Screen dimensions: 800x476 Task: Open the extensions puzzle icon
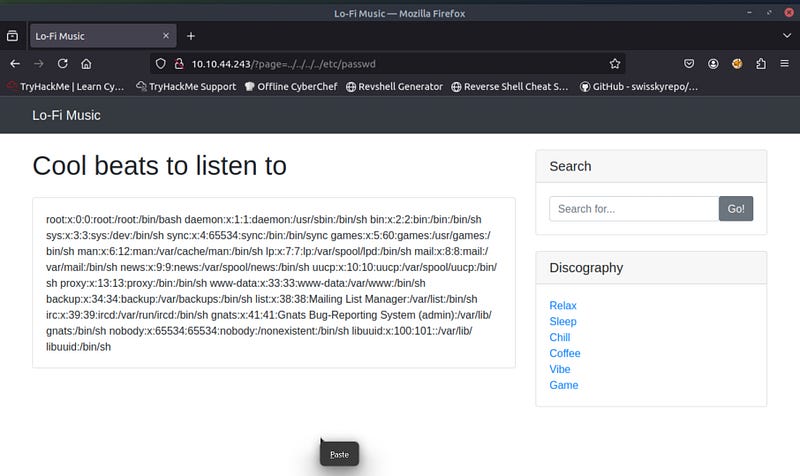(761, 63)
